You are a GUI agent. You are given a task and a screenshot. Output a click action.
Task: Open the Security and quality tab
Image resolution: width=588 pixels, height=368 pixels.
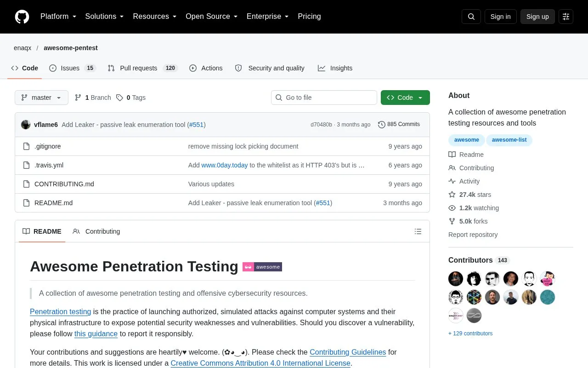click(x=270, y=68)
